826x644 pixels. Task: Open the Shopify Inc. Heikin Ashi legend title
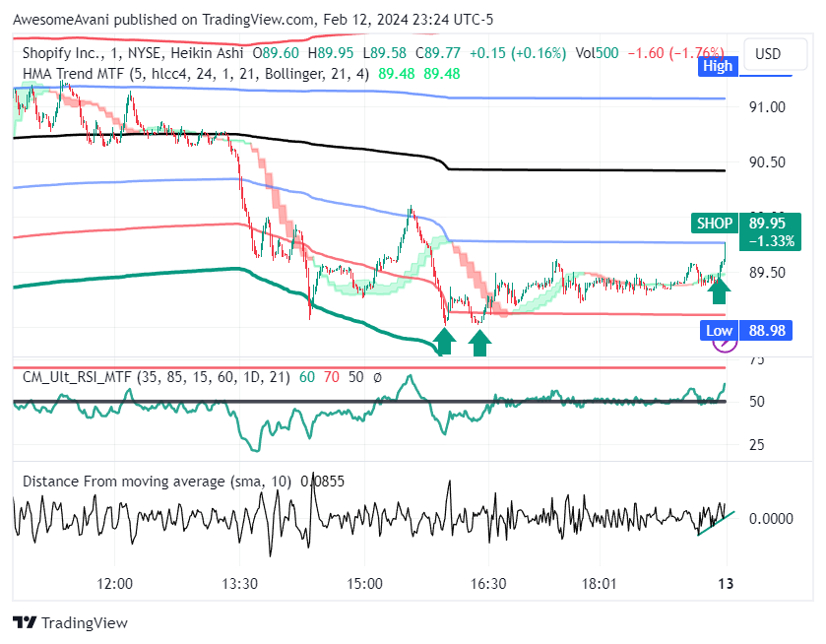coord(133,53)
